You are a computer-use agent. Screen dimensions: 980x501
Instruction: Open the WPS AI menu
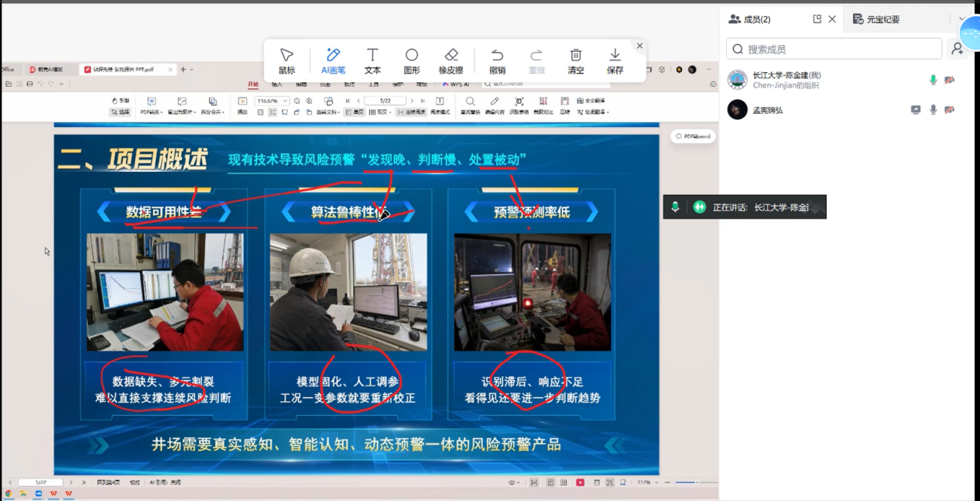click(x=454, y=84)
